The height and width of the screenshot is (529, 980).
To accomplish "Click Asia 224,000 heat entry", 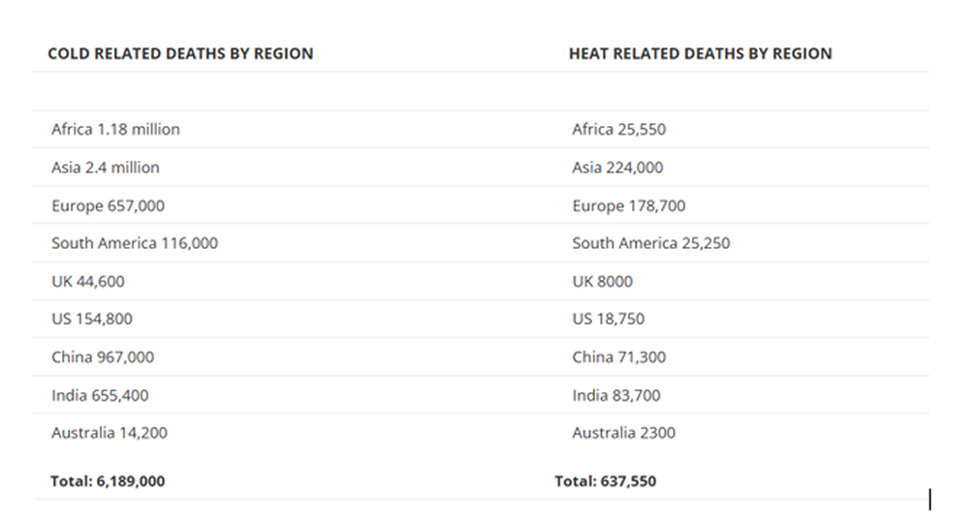I will (617, 168).
